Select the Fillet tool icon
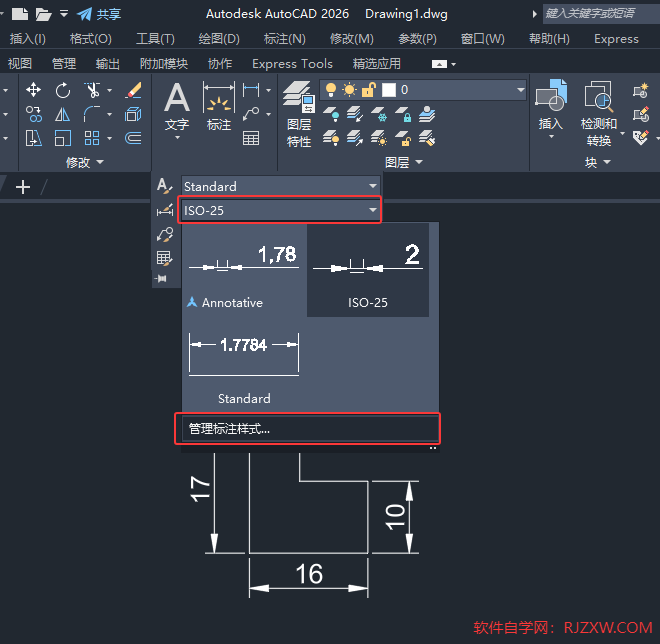This screenshot has height=644, width=660. click(x=92, y=114)
